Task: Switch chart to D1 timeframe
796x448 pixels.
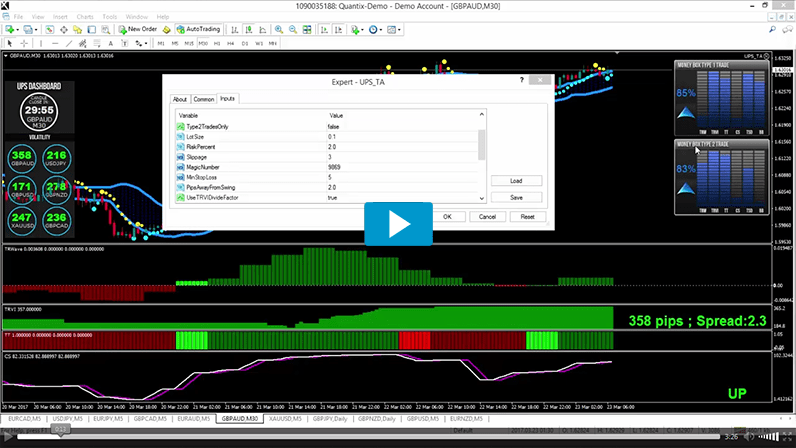Action: pos(245,44)
